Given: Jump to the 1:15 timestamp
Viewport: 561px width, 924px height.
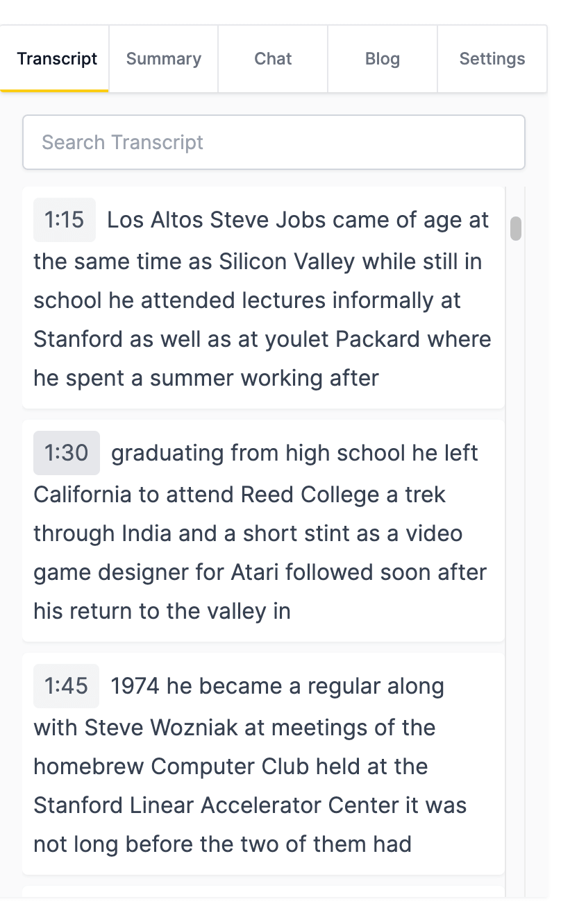Looking at the screenshot, I should coord(64,220).
